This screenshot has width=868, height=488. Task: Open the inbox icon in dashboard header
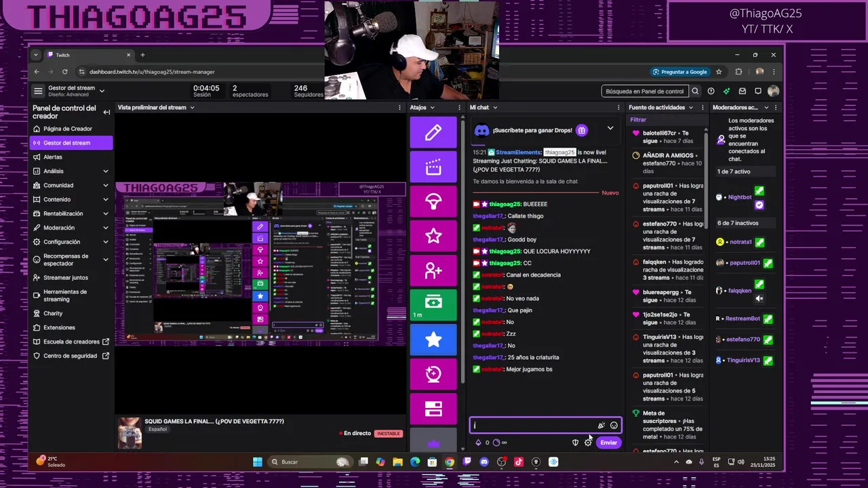(742, 91)
